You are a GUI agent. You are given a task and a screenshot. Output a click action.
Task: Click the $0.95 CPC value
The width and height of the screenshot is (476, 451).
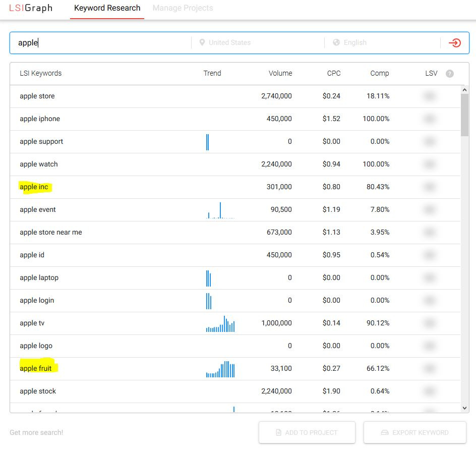tap(331, 255)
